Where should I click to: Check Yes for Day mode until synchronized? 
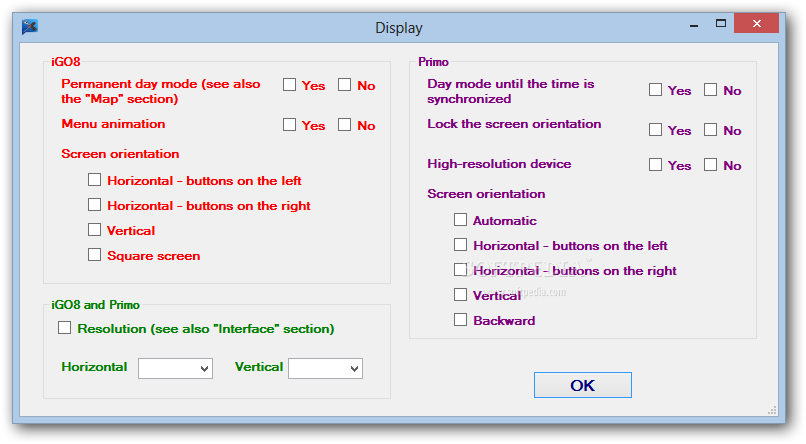[x=655, y=90]
